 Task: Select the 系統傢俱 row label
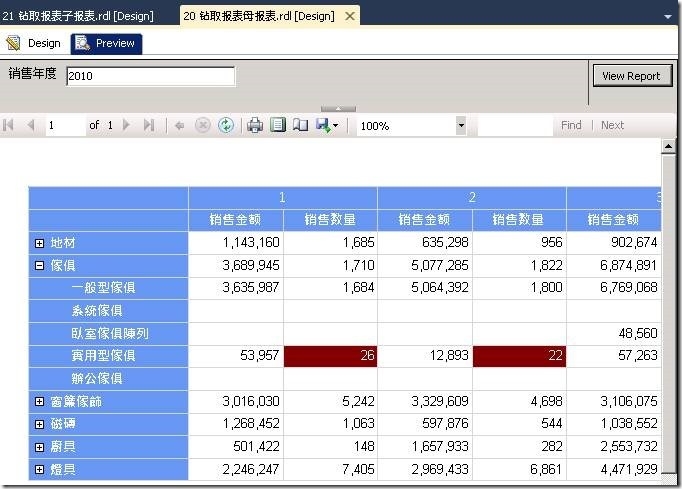pyautogui.click(x=97, y=311)
